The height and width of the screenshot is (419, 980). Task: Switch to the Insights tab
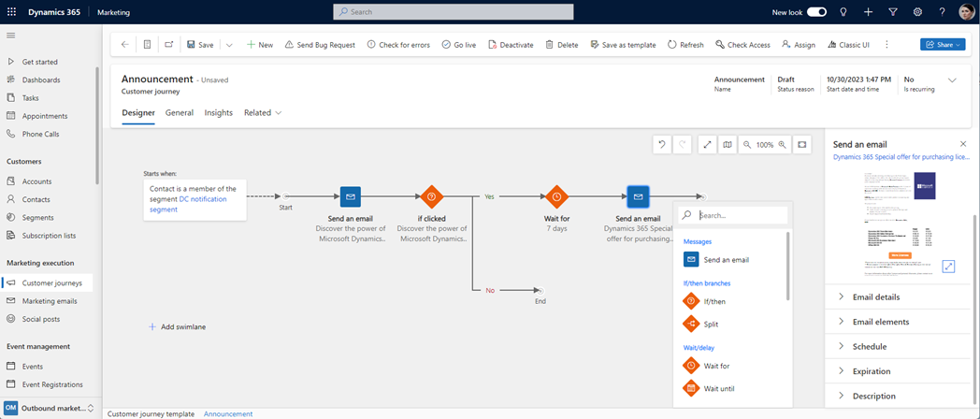pos(219,112)
